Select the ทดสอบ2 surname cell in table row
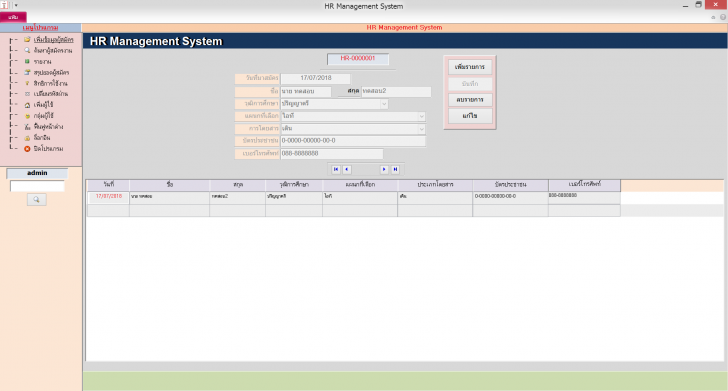This screenshot has height=391, width=728. click(x=238, y=197)
